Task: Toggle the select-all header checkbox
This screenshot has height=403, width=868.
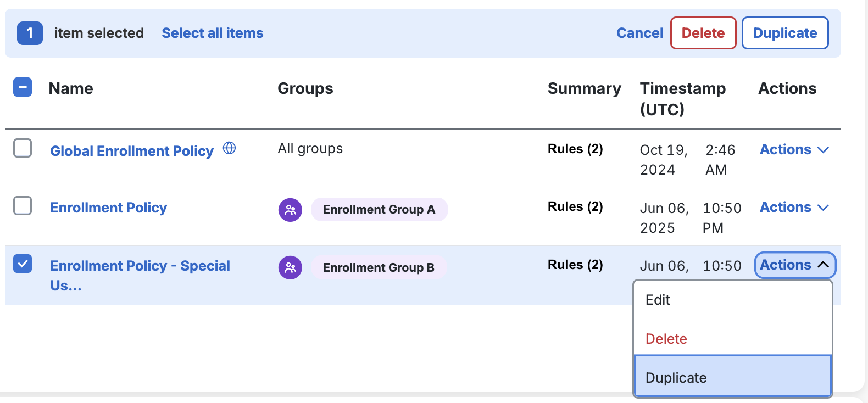Action: tap(23, 87)
